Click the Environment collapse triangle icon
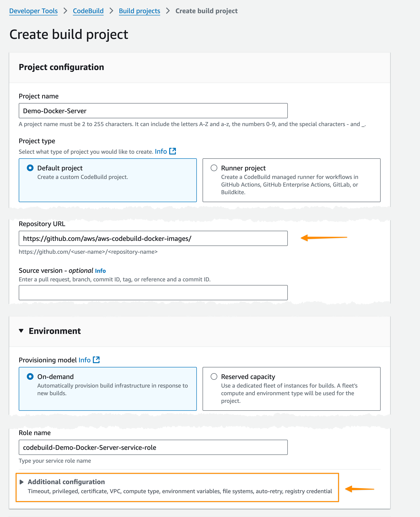This screenshot has height=517, width=420. (x=21, y=331)
